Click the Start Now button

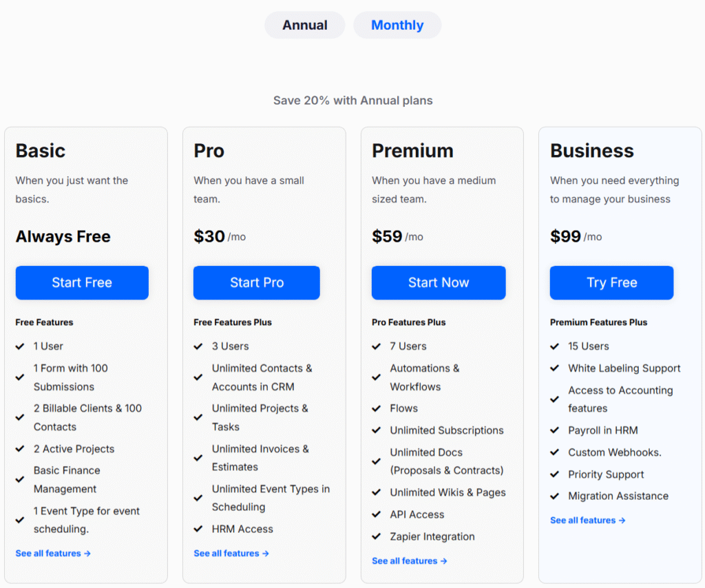point(439,282)
